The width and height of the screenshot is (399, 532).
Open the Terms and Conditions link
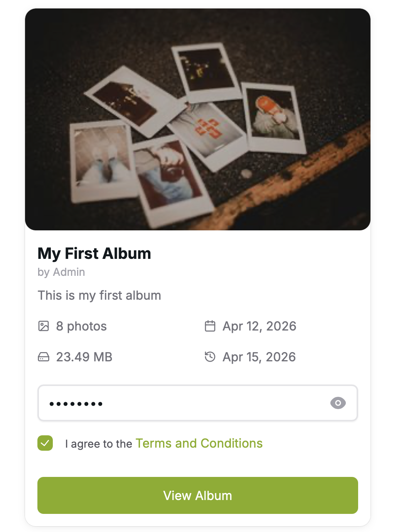click(199, 443)
